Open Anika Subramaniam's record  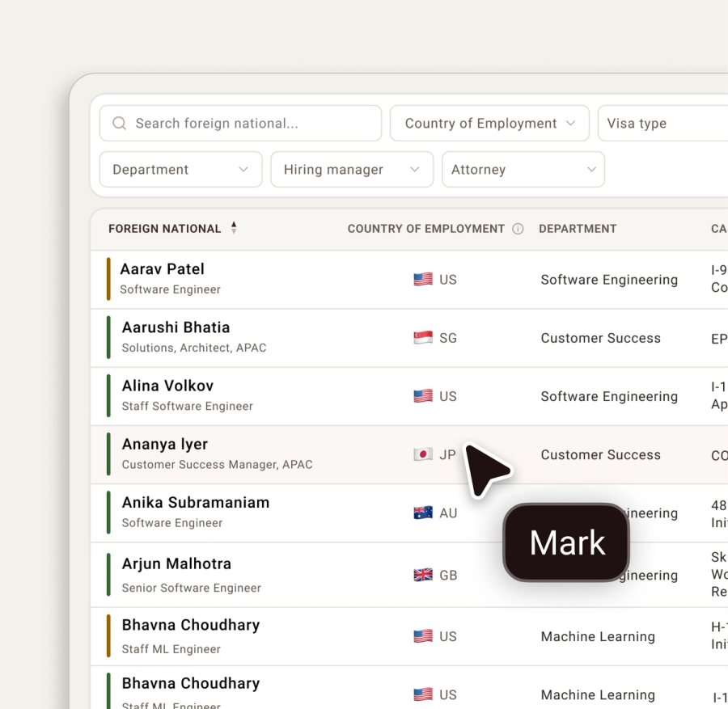(x=196, y=503)
